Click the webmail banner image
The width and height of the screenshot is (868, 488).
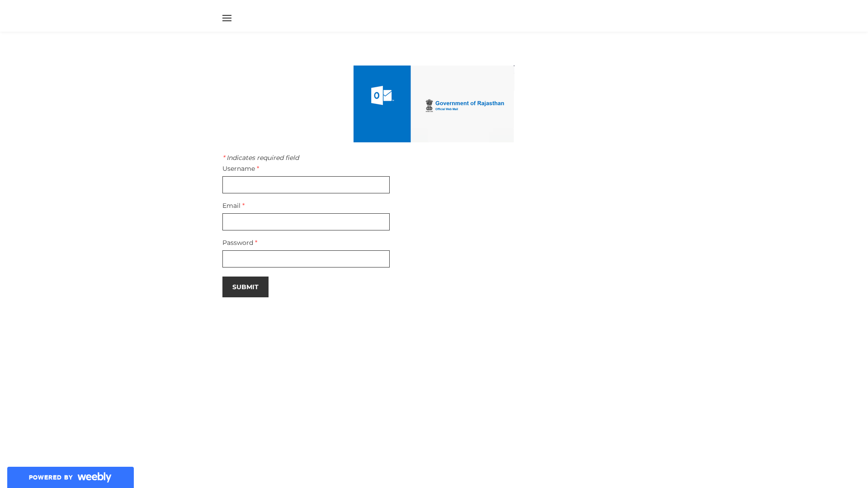[x=434, y=104]
